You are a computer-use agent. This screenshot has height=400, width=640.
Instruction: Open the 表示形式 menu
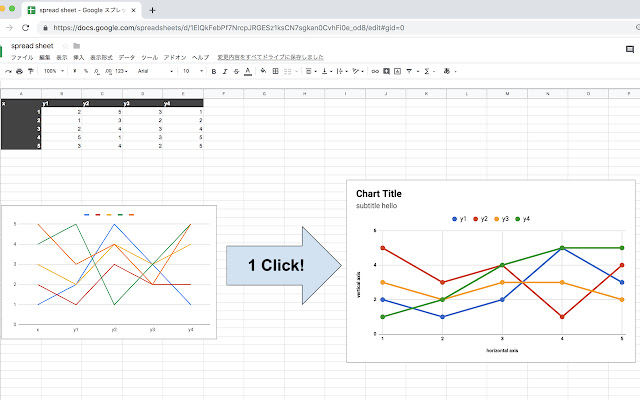coord(101,58)
